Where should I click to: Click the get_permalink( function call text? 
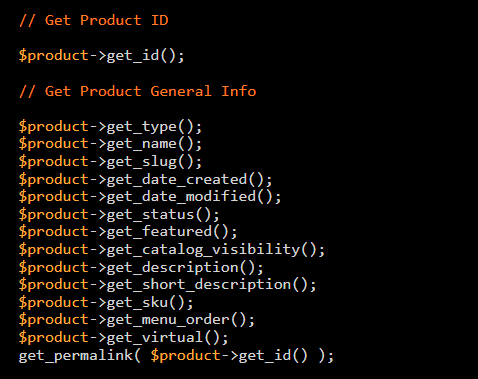[x=80, y=356]
